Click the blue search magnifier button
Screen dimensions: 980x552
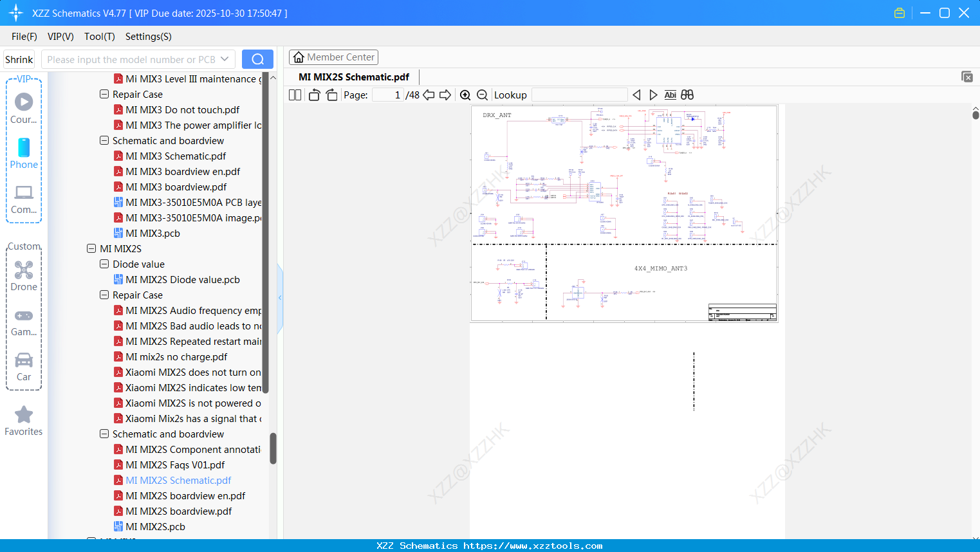[x=257, y=59]
